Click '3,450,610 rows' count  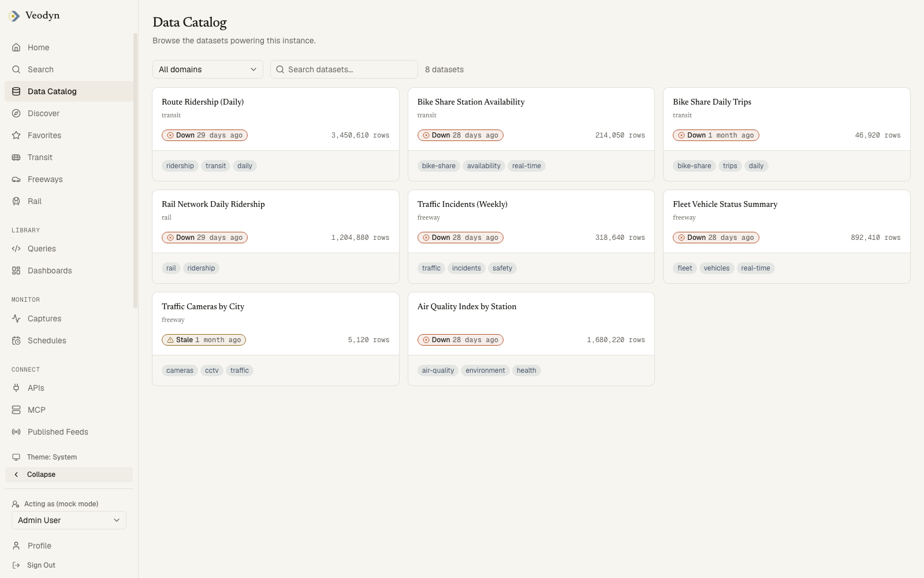tap(360, 135)
